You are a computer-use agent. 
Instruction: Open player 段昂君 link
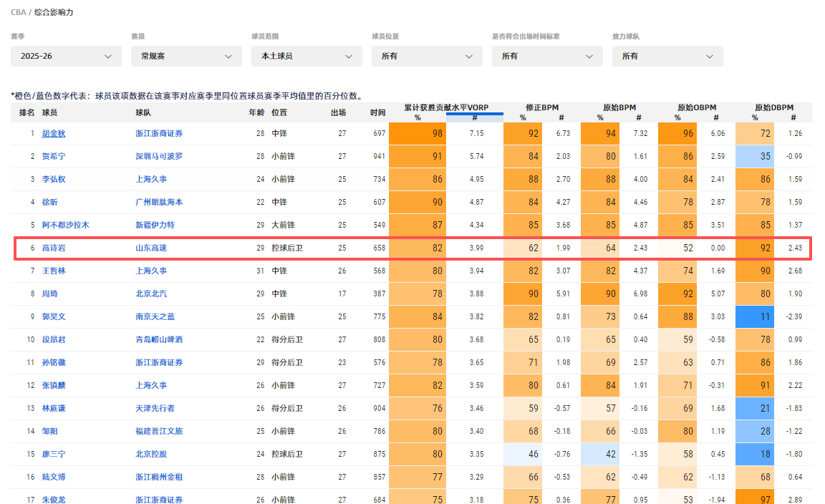(54, 339)
